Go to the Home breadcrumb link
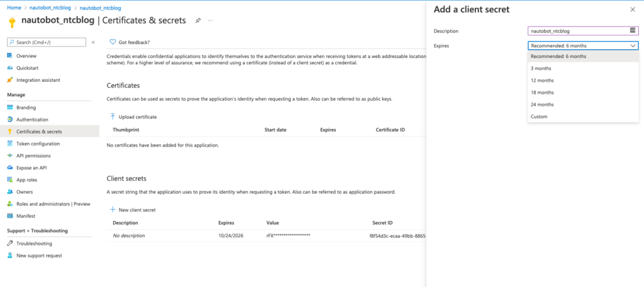The height and width of the screenshot is (287, 644). [14, 8]
